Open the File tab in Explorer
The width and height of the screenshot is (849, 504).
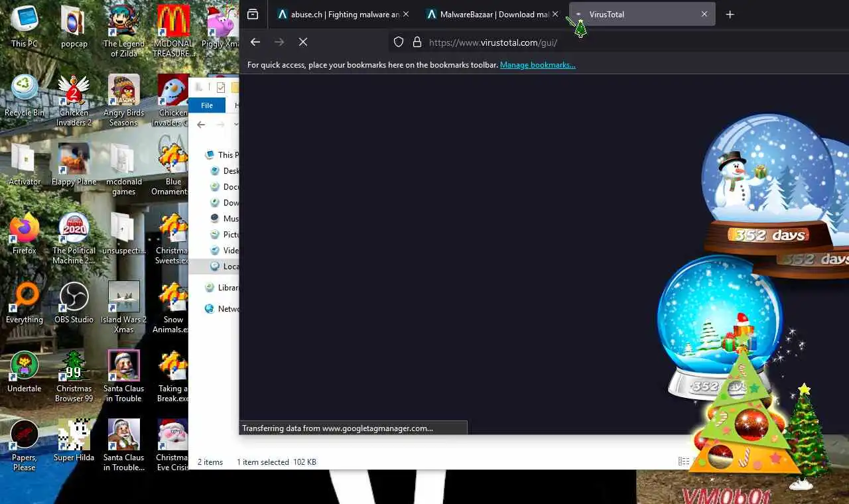207,105
